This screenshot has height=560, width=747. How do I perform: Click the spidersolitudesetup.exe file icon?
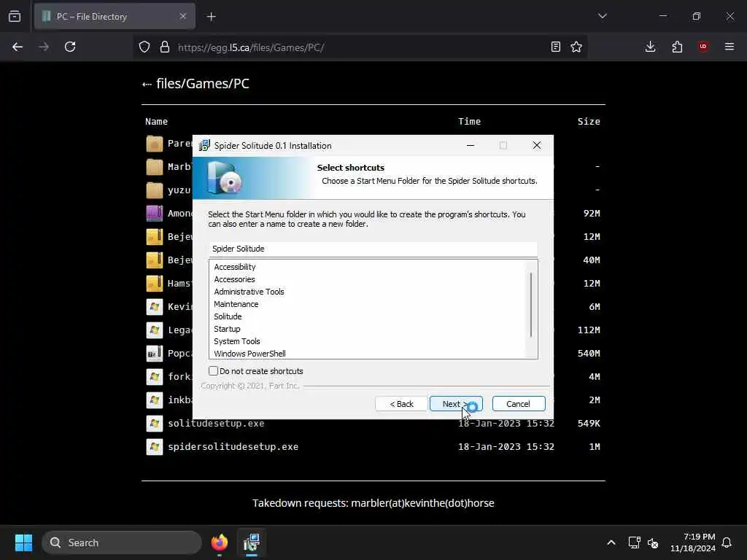(155, 447)
